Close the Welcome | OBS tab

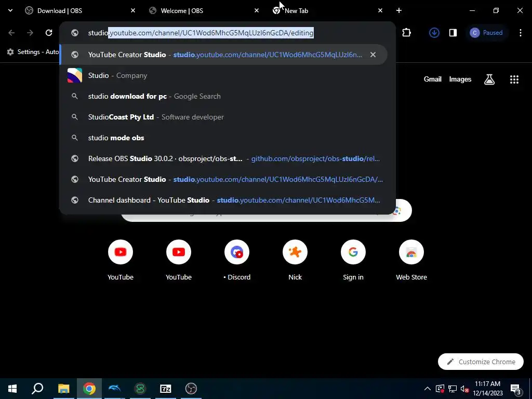257,10
